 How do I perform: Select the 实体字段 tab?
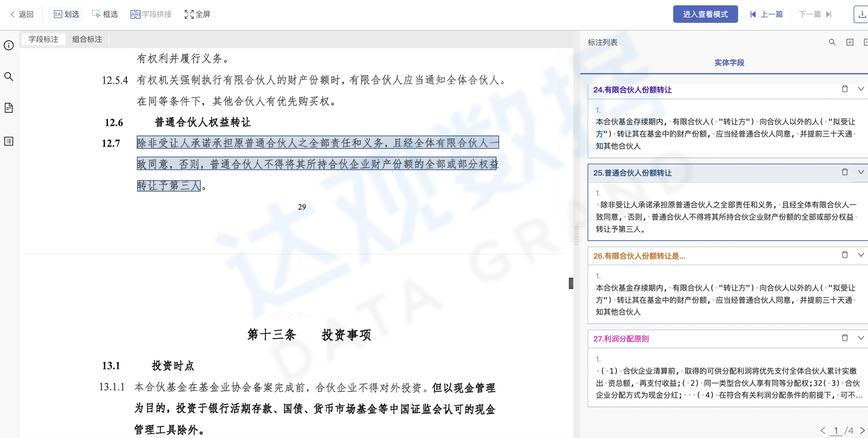coord(729,63)
